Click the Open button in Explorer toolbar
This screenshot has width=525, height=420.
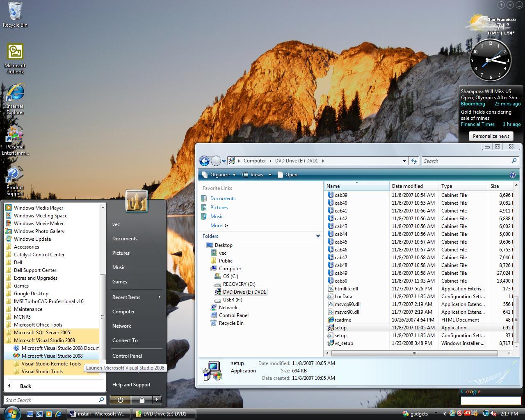pos(287,175)
